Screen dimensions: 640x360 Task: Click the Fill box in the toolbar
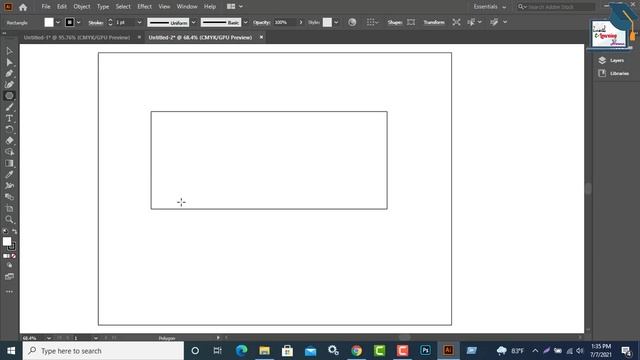[x=7, y=241]
